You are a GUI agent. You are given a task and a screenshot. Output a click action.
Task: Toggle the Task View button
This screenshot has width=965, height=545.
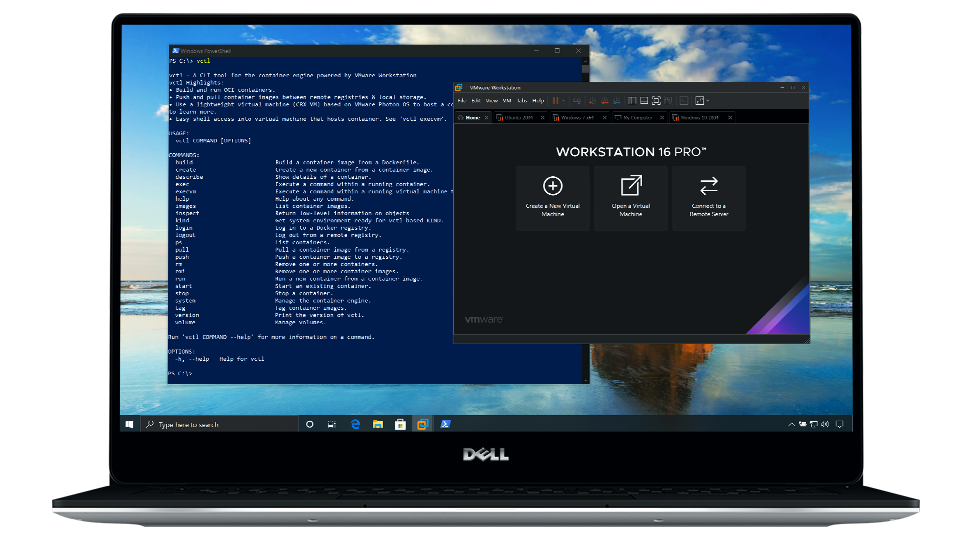pos(331,424)
